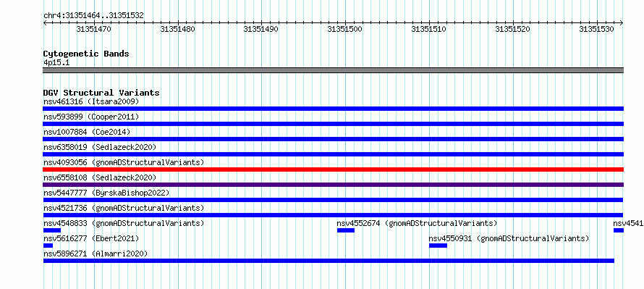Open nsv4550931 (gnomADStructuralVariants) label

tap(509, 238)
